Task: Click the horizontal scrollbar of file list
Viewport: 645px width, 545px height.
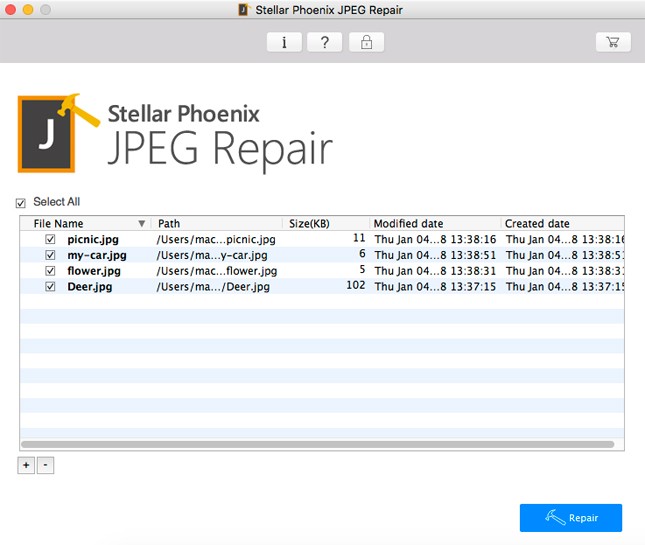Action: click(x=318, y=444)
